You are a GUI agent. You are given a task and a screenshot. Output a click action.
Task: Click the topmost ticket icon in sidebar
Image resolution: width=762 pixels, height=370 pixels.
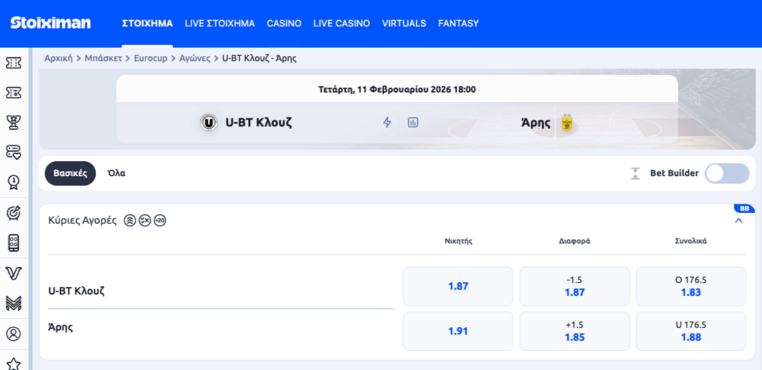[x=14, y=63]
